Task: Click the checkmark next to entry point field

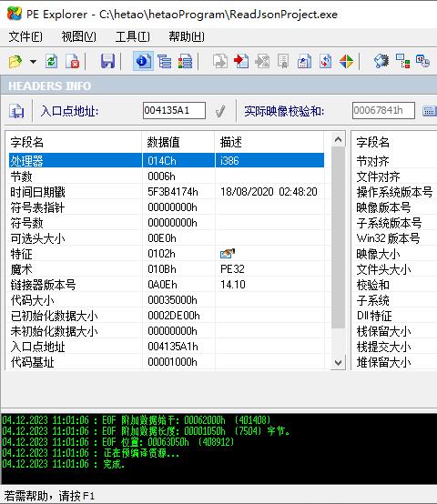Action: point(220,111)
